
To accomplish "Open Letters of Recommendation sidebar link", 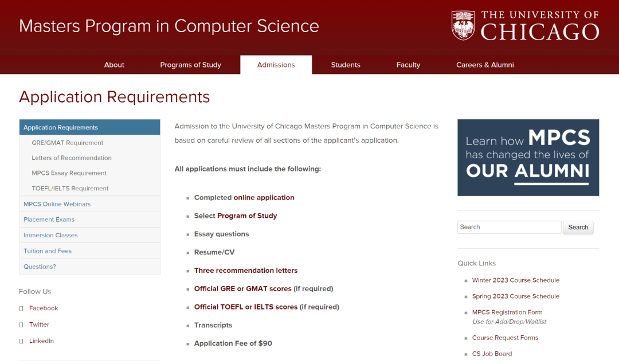I will pyautogui.click(x=72, y=158).
